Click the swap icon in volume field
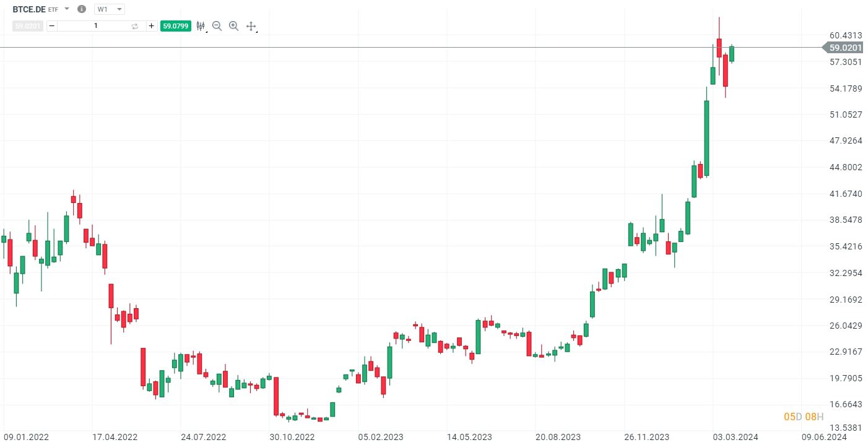The height and width of the screenshot is (445, 868). tap(135, 26)
